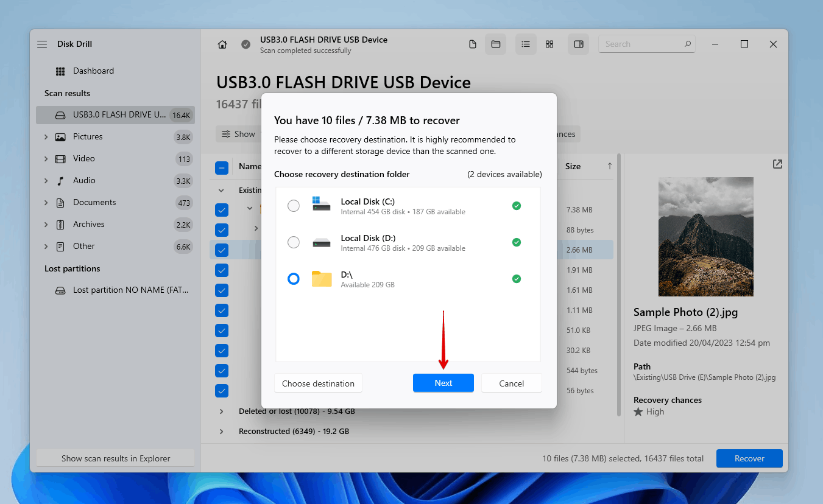Uncheck checkbox for 51.0 KB row

pyautogui.click(x=222, y=331)
